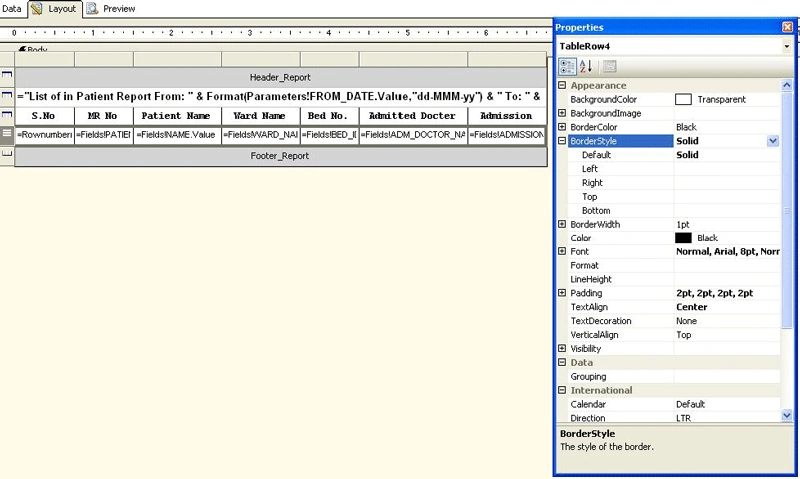This screenshot has width=800, height=479.
Task: Expand the BorderColor property
Action: pos(562,127)
